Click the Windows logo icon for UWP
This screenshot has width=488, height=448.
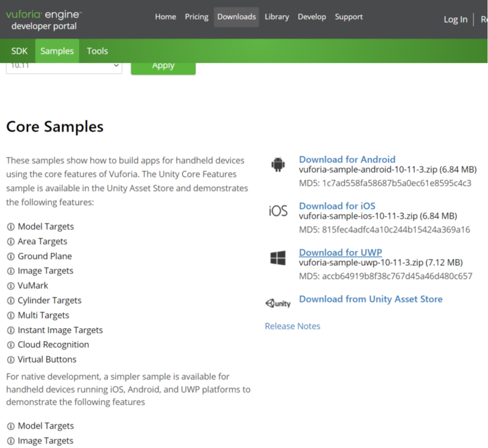[278, 257]
